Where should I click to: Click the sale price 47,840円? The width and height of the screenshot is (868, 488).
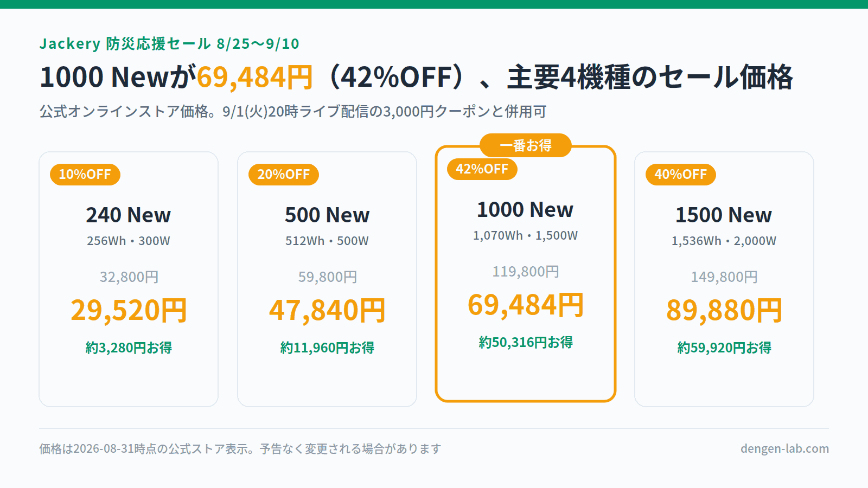327,310
